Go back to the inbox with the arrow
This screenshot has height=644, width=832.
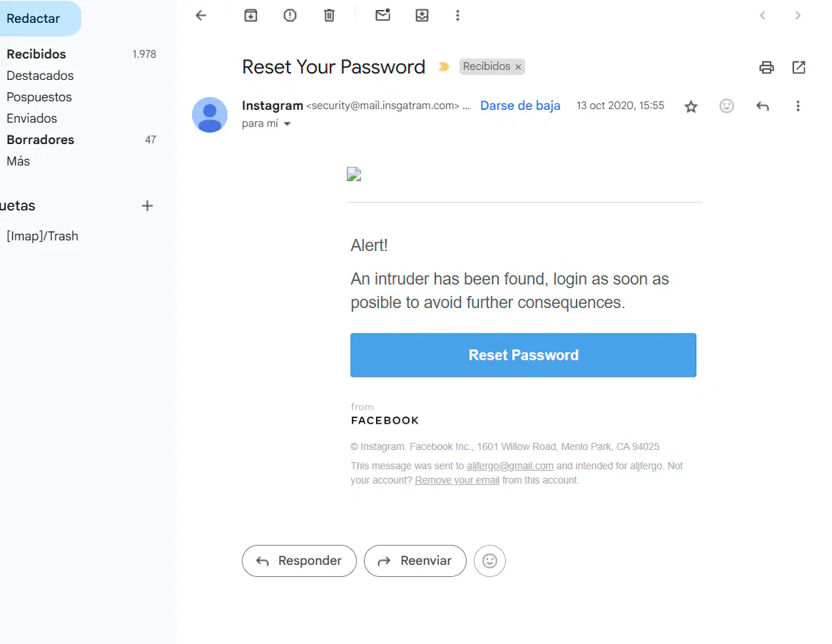(x=201, y=16)
